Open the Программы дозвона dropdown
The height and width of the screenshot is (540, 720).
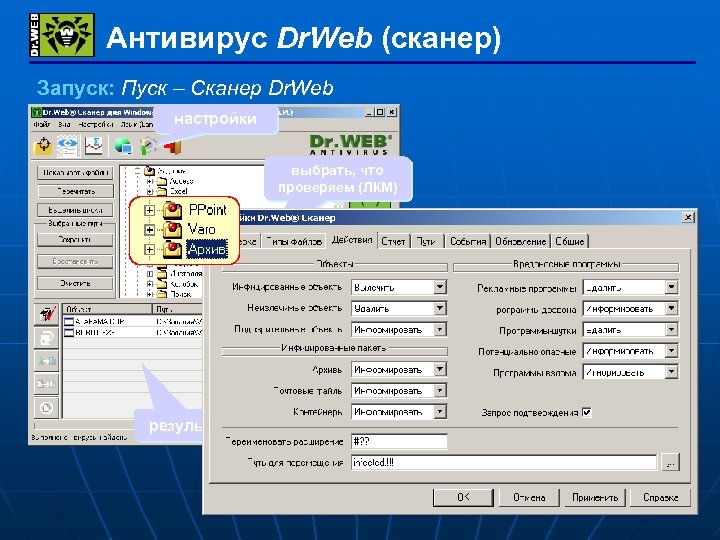click(671, 308)
